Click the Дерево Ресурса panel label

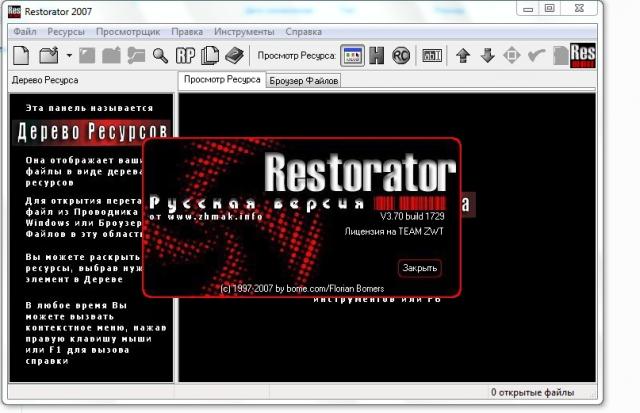coord(45,80)
